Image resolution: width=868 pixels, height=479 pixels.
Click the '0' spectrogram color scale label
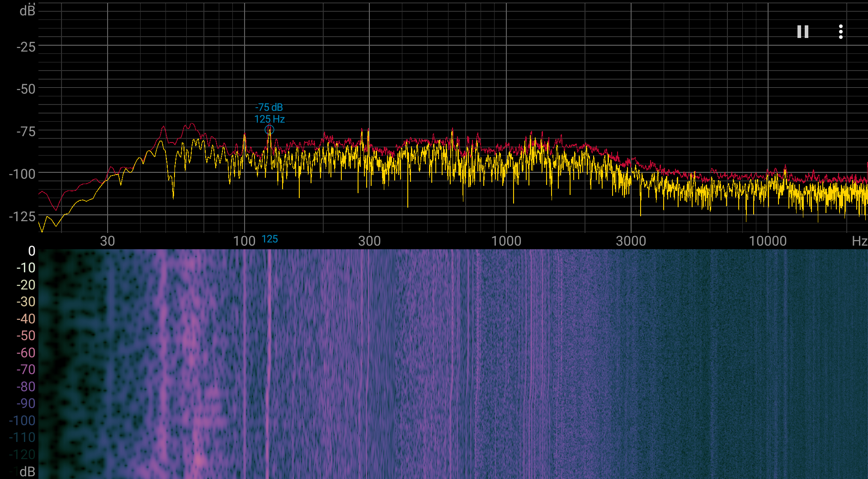(x=32, y=251)
